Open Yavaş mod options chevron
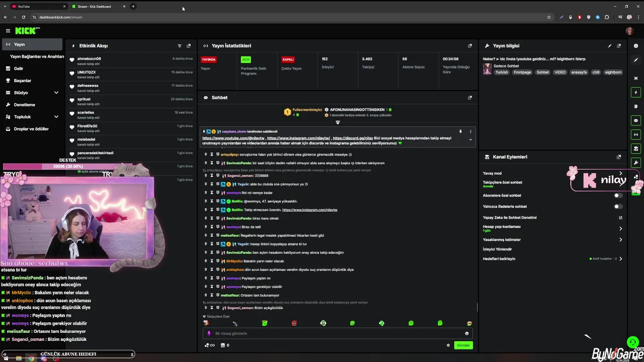 pos(620,173)
